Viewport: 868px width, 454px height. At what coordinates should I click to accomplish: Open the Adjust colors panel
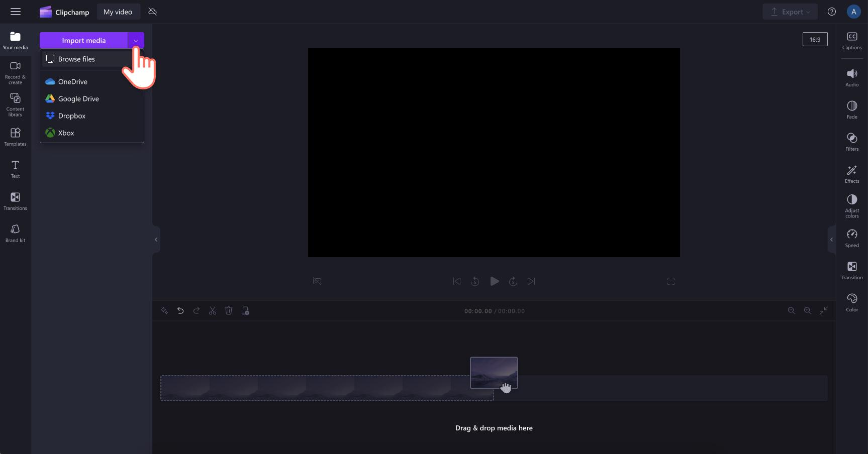852,204
